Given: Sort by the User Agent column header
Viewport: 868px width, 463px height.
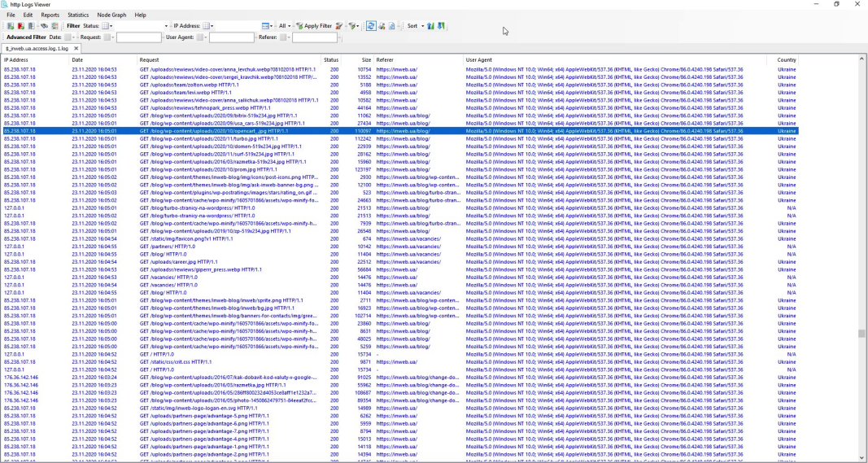Looking at the screenshot, I should coord(616,60).
